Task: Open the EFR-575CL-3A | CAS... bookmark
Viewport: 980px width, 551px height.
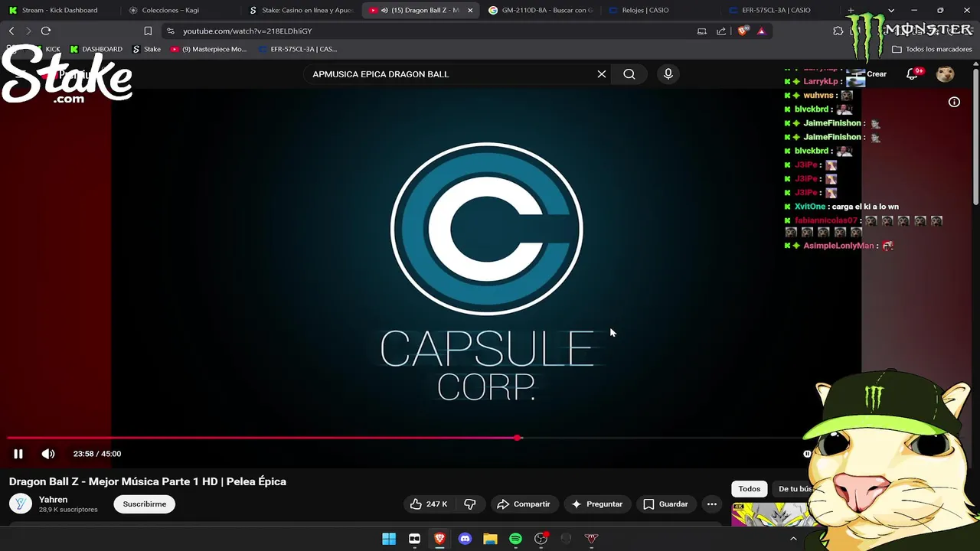Action: [x=298, y=49]
